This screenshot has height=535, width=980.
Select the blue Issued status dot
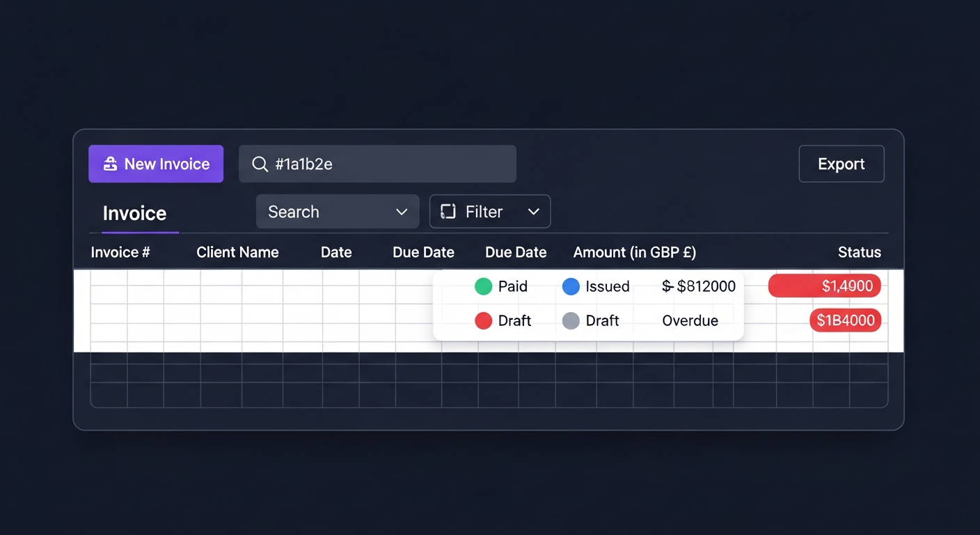[571, 286]
